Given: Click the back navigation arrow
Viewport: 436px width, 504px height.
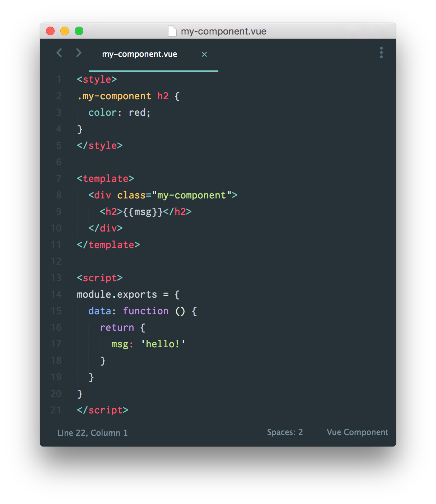Looking at the screenshot, I should tap(59, 53).
